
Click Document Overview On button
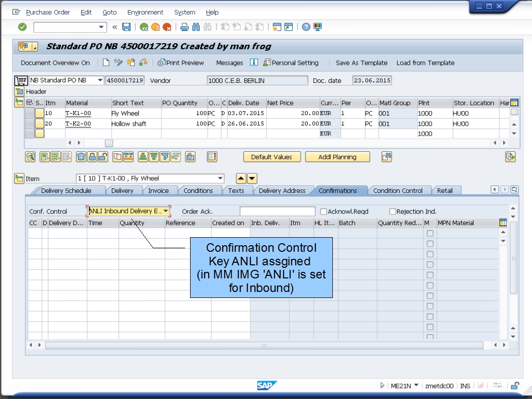coord(55,63)
